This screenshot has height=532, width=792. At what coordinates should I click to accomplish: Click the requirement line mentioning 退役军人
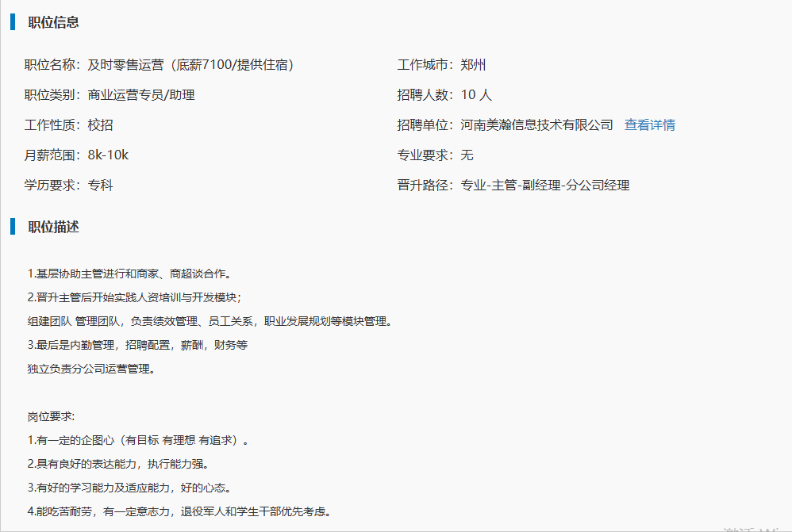[x=179, y=511]
